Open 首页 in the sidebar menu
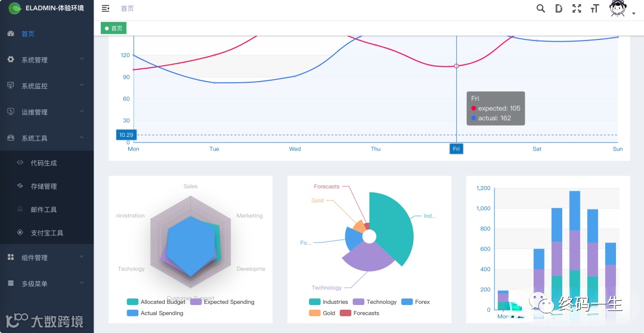 (x=47, y=33)
